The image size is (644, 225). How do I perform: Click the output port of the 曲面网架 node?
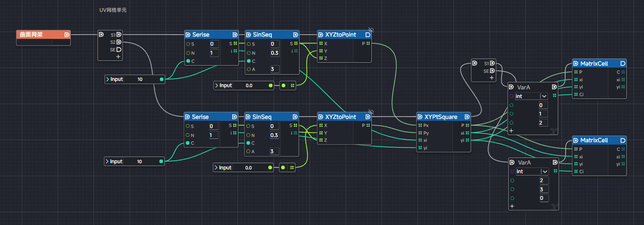(66, 35)
